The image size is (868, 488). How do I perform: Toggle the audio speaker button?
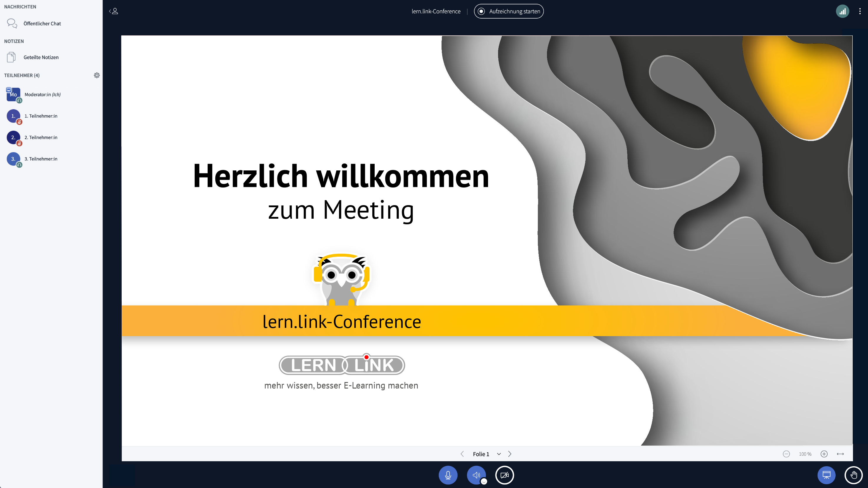pyautogui.click(x=476, y=475)
